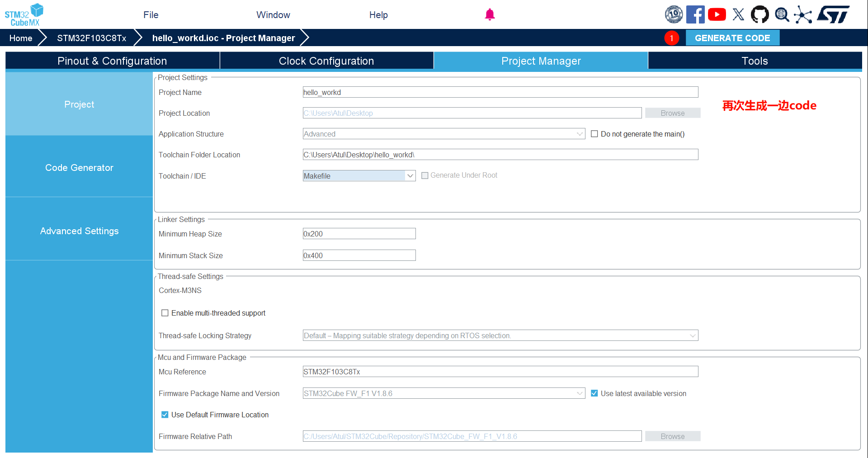The height and width of the screenshot is (458, 868).
Task: Open the File menu
Action: 151,15
